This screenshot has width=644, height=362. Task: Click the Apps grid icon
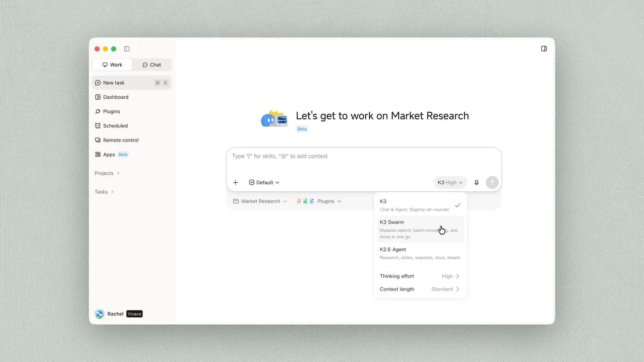point(98,155)
